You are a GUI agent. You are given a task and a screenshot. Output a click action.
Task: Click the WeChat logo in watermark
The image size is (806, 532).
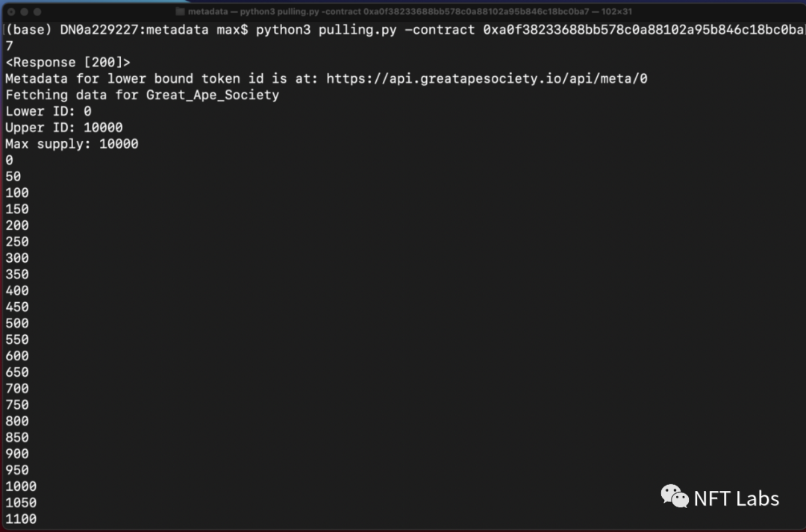(675, 497)
